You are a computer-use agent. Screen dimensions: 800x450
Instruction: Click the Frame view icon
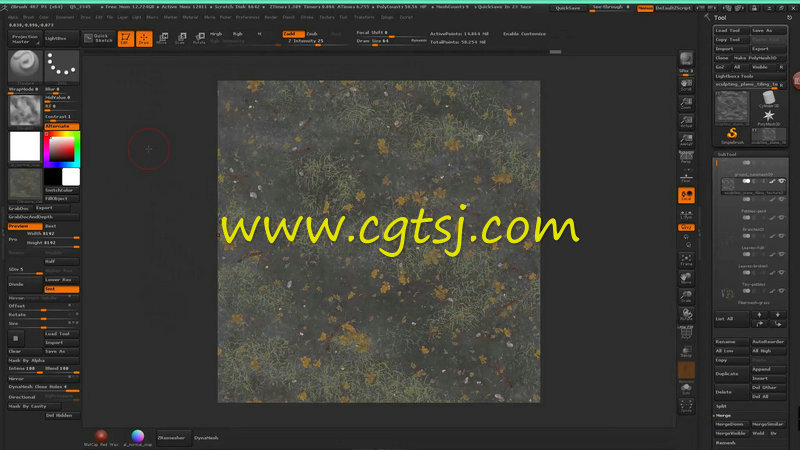click(686, 259)
